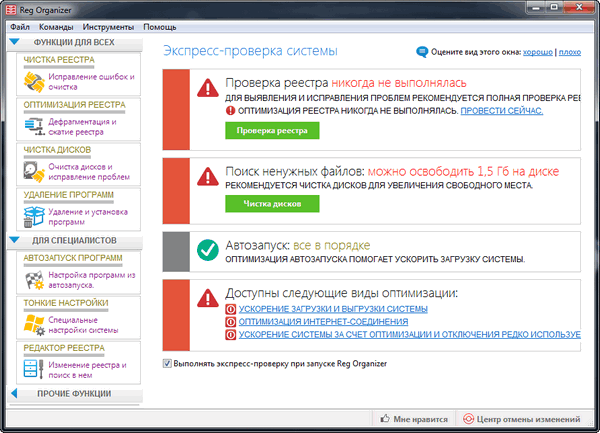Select the АВТОЗАПУСК ПРОГРАММ heading
The image size is (600, 433).
tap(73, 258)
